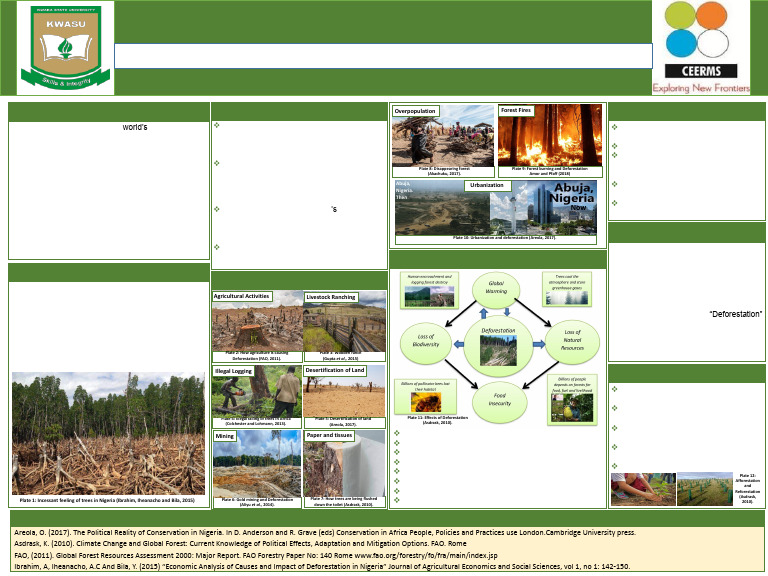Viewport: 768px width, 576px height.
Task: Click the Plate 7 toilet flushing caption
Action: (x=344, y=502)
